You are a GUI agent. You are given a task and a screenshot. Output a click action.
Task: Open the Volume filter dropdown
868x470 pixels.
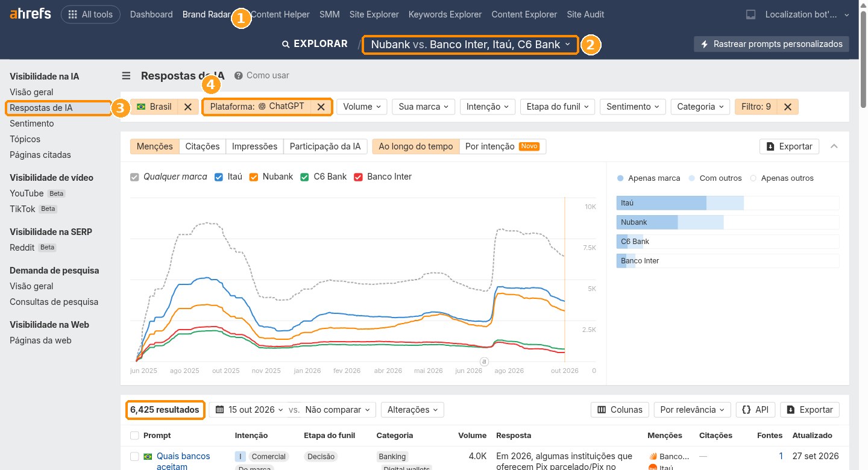point(362,107)
